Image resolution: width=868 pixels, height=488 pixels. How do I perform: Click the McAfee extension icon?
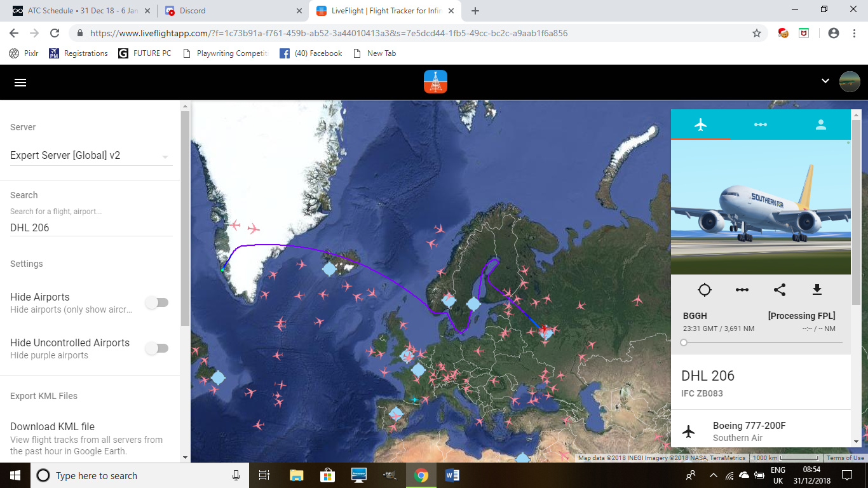(804, 33)
